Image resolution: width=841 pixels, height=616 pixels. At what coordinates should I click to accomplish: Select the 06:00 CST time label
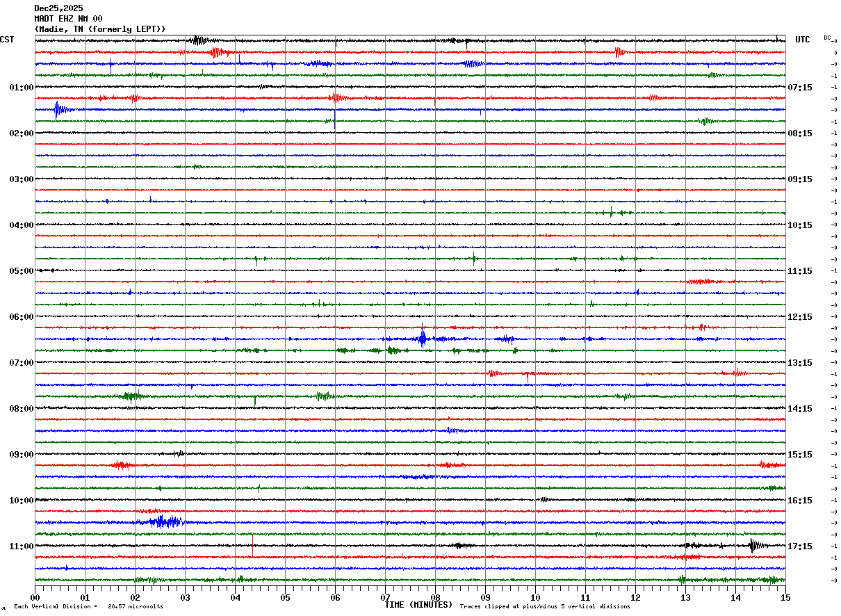point(22,317)
